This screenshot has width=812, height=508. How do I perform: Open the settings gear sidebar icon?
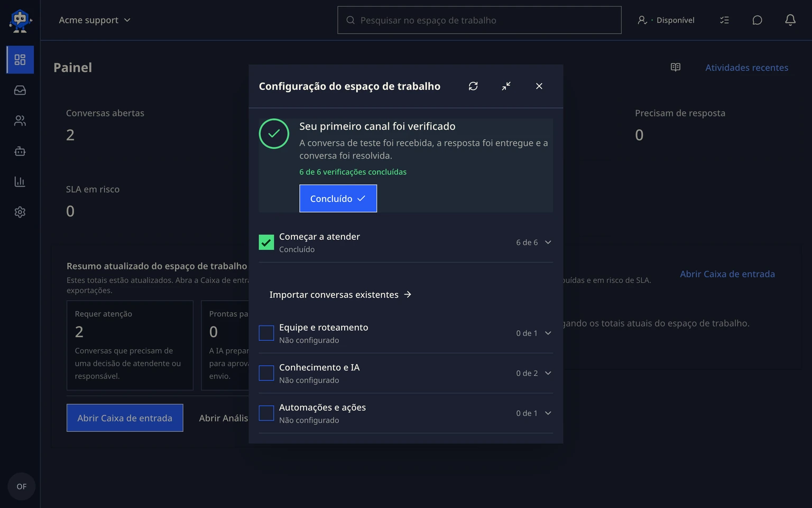click(20, 212)
